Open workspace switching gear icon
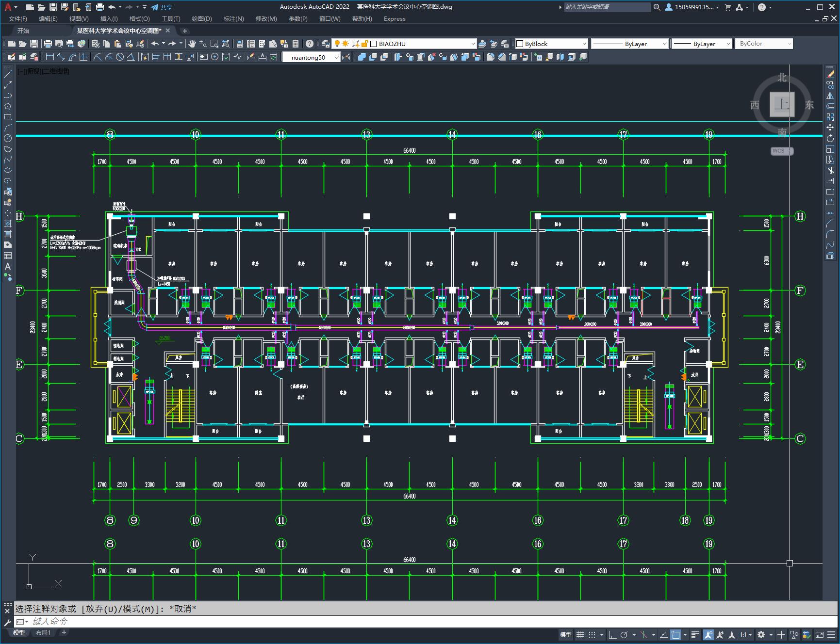Image resolution: width=840 pixels, height=644 pixels. coord(761,634)
